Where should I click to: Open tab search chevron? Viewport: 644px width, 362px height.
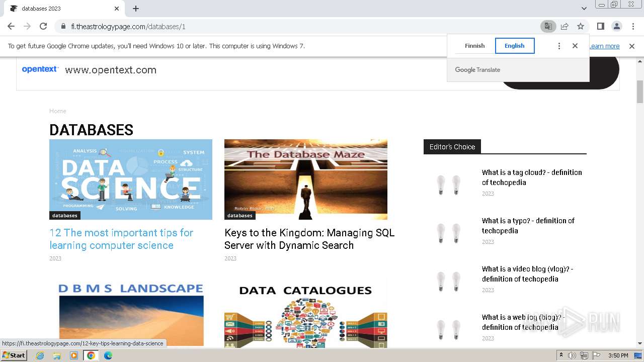click(x=584, y=9)
